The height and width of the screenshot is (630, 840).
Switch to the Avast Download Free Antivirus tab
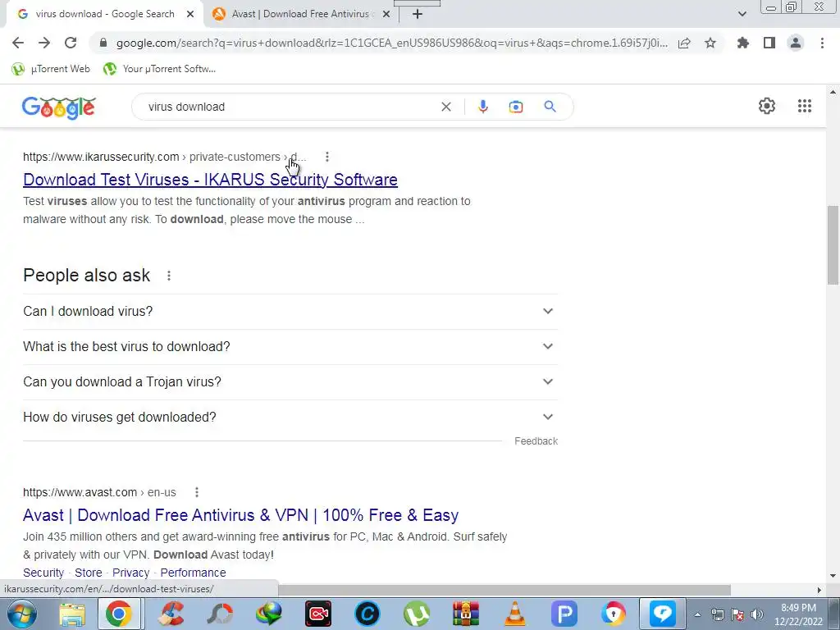tap(300, 14)
